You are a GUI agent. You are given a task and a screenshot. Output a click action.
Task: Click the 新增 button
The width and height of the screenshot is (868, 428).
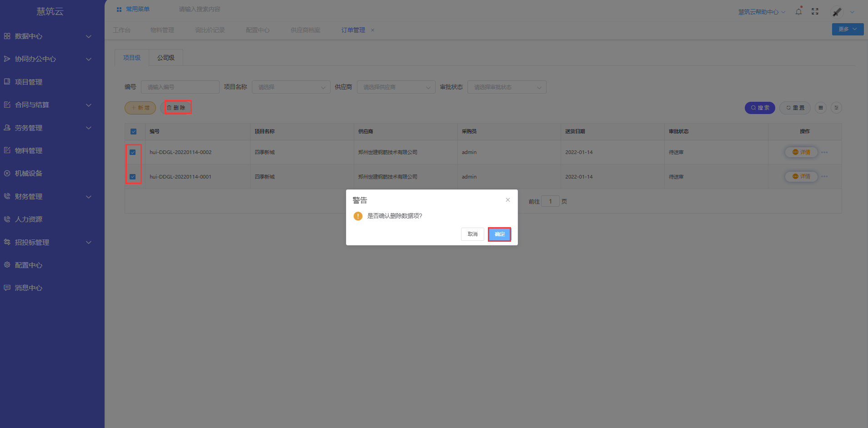pos(140,108)
